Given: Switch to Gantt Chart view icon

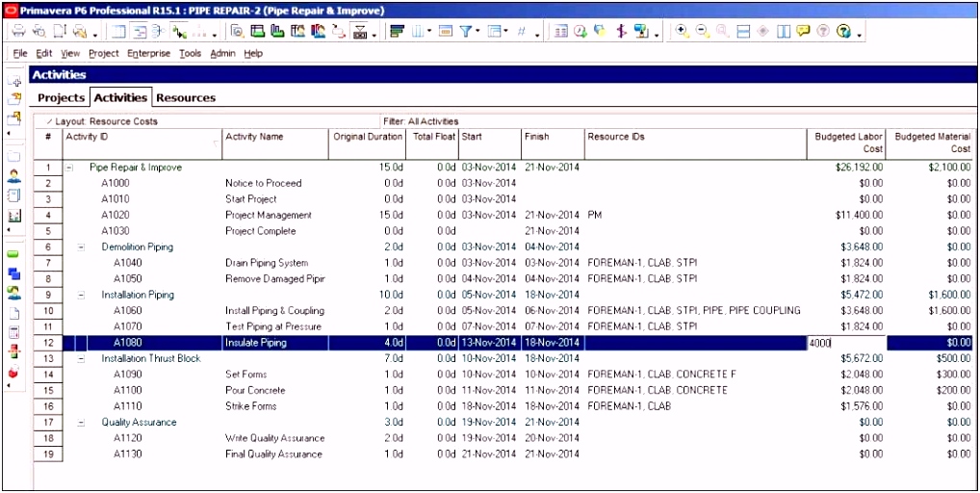Looking at the screenshot, I should [x=140, y=31].
